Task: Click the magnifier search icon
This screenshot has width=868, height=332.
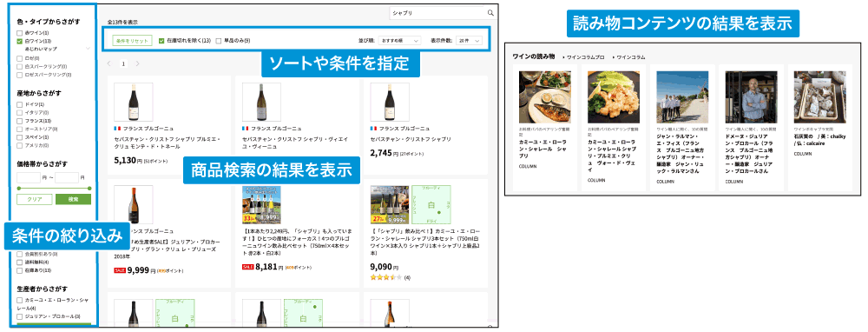Action: pos(490,13)
